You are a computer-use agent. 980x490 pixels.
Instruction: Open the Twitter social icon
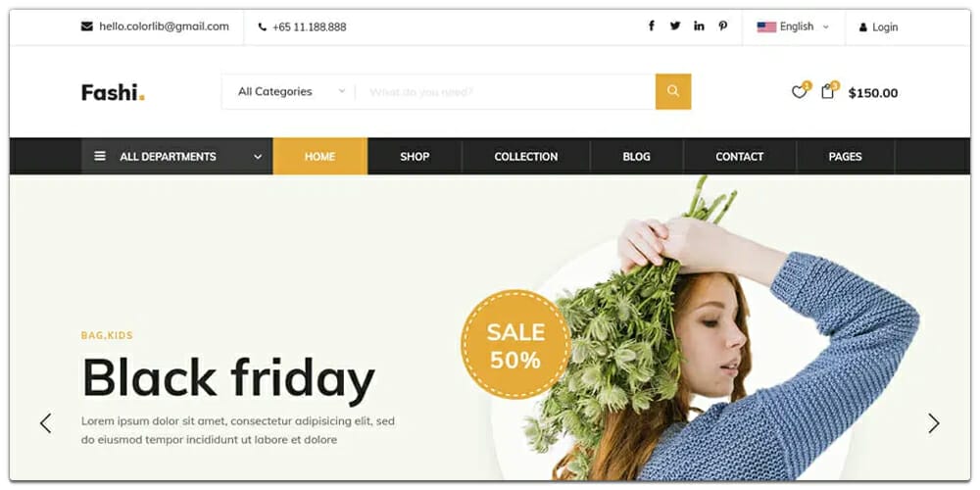pos(675,26)
